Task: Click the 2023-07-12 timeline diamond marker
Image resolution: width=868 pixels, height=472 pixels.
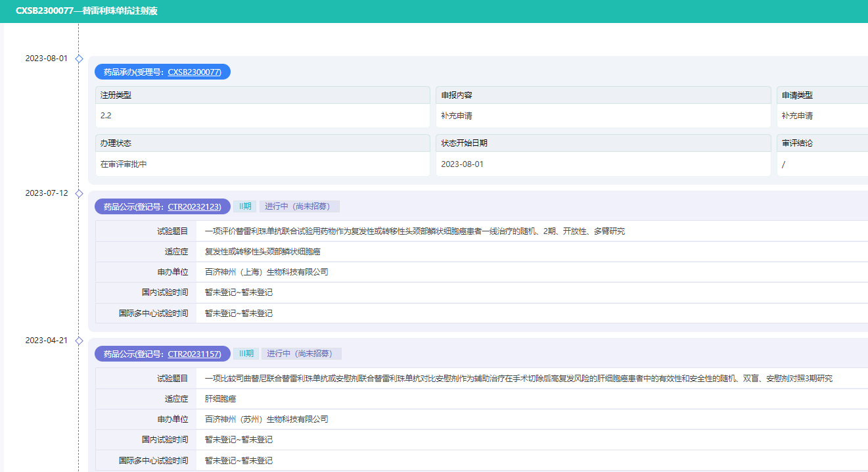Action: point(79,193)
